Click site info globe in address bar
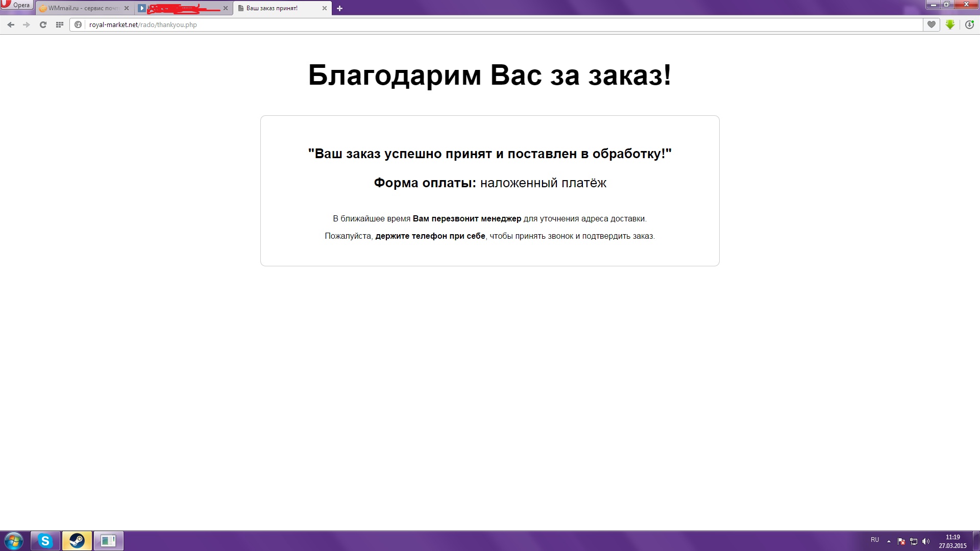The width and height of the screenshot is (980, 551). pyautogui.click(x=78, y=24)
